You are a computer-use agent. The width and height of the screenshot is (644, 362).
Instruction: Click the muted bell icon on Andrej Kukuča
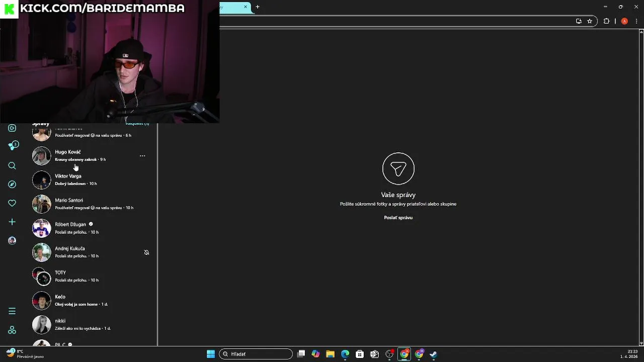pyautogui.click(x=146, y=252)
